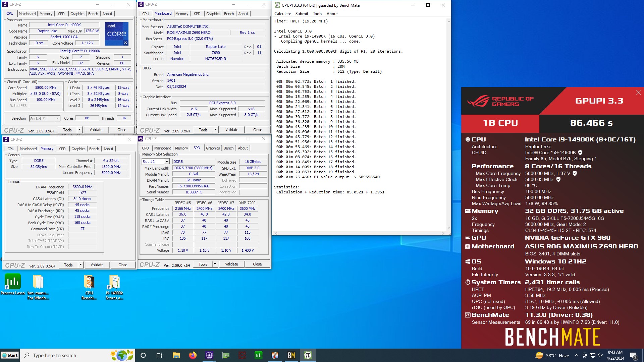Screen dimensions: 644x362
Task: Click the verified check next to CPUID
Action: (x=580, y=153)
